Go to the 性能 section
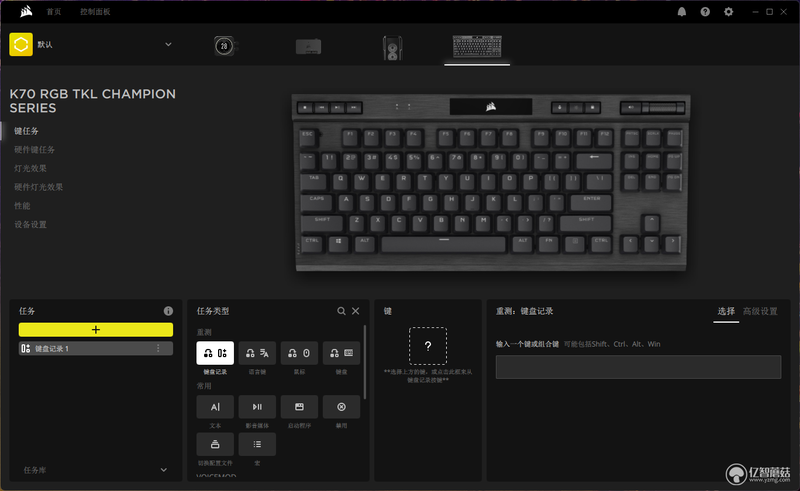Screen dimensions: 800x491 pyautogui.click(x=22, y=206)
